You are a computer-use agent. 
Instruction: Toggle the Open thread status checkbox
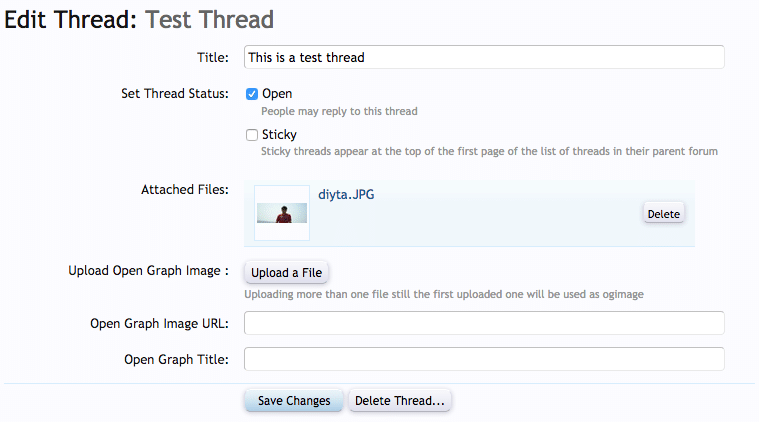coord(252,94)
